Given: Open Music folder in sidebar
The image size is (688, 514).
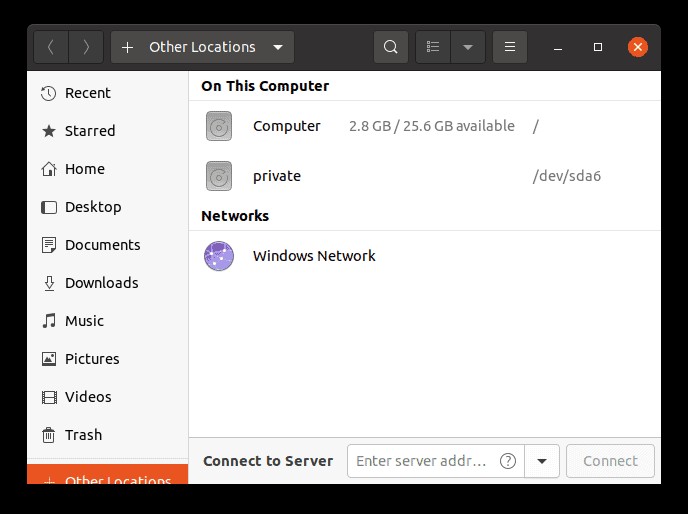Looking at the screenshot, I should click(108, 321).
